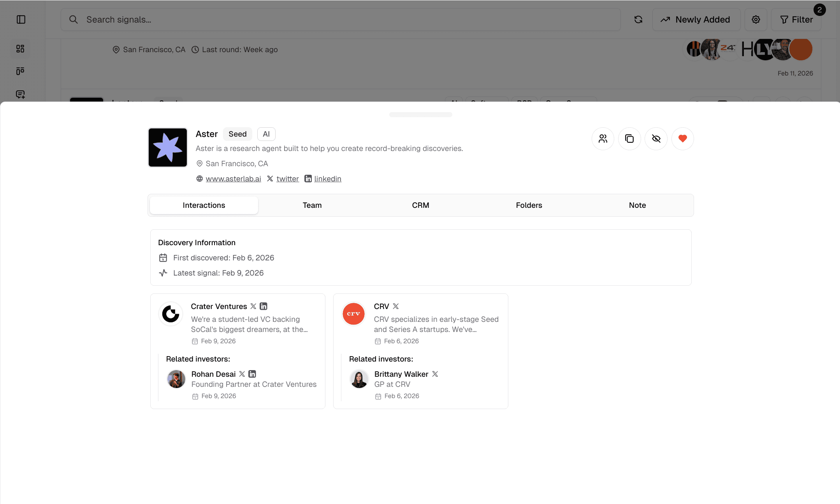Open Brittany Walker's X icon

(435, 374)
